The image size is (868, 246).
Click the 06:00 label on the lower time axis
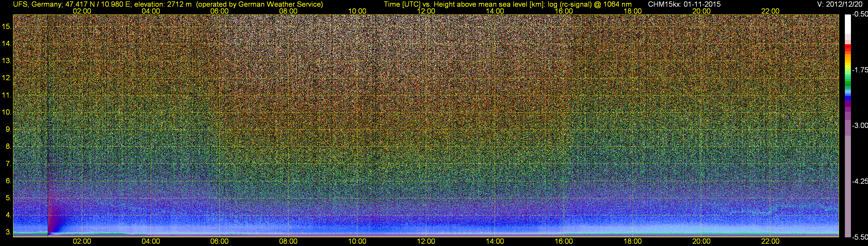pos(219,241)
